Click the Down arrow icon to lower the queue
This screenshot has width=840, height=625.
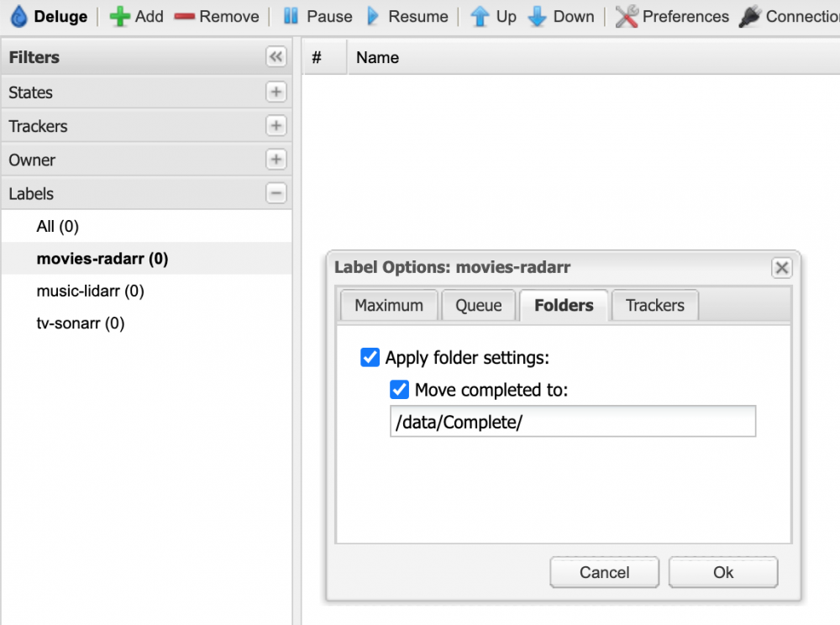537,17
